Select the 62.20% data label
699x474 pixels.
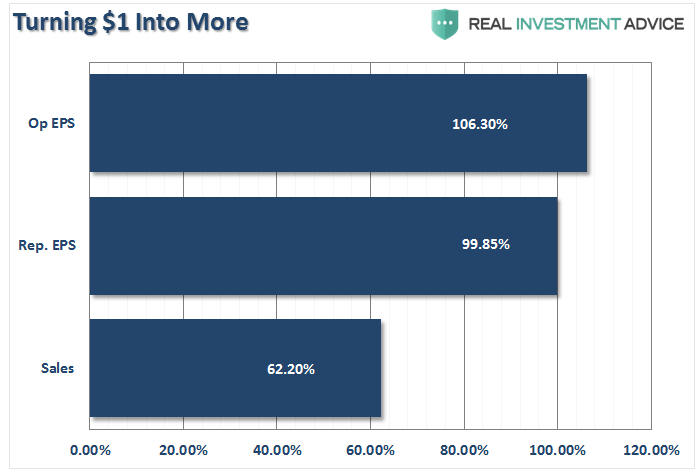(x=291, y=369)
